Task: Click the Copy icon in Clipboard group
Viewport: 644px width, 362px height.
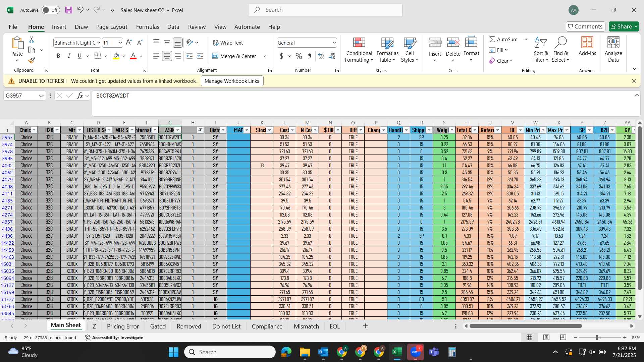Action: click(32, 50)
